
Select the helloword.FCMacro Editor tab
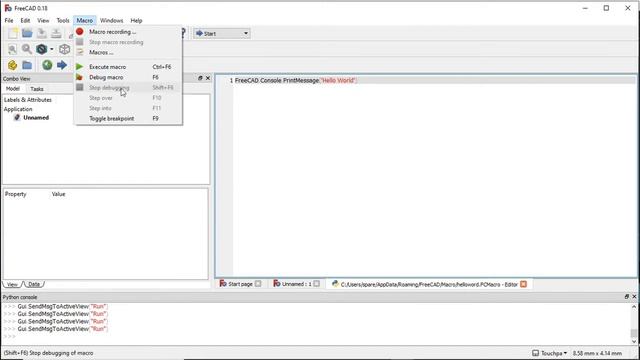(429, 284)
